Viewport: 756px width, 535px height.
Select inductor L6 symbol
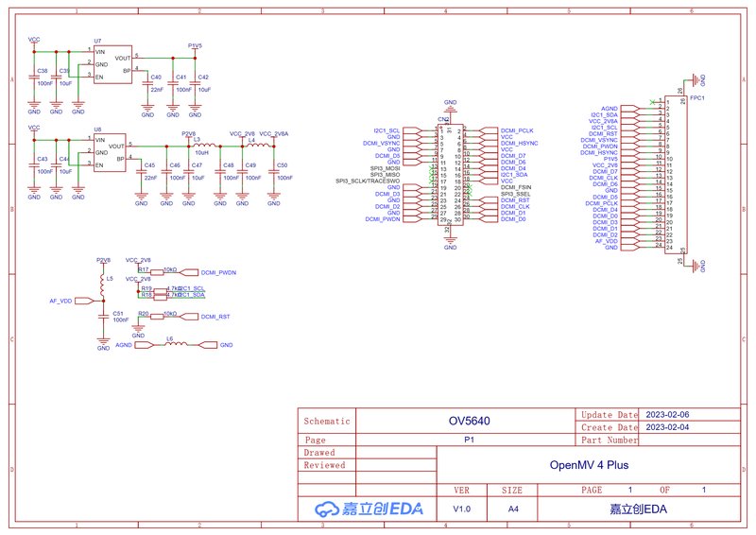(x=176, y=342)
